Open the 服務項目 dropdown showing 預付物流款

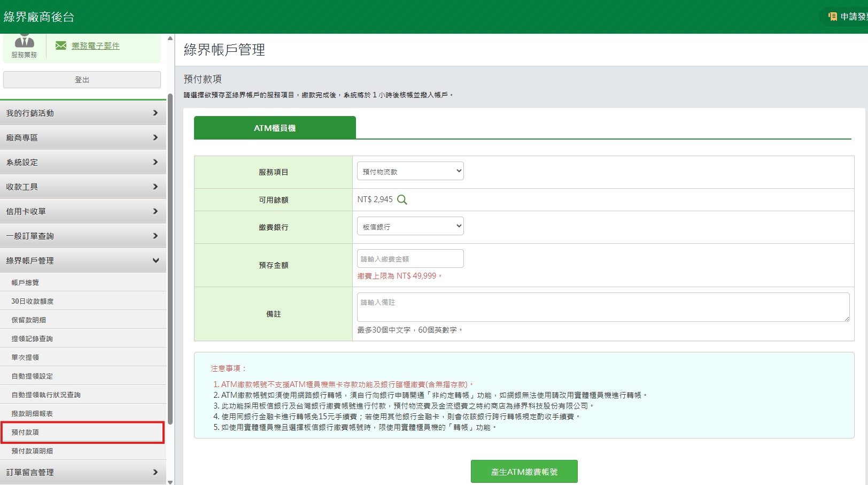(409, 171)
